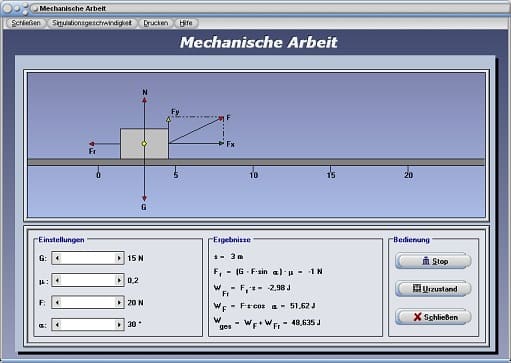This screenshot has width=511, height=363.
Task: Decrease α with the left scrollbar arrow
Action: (x=57, y=324)
